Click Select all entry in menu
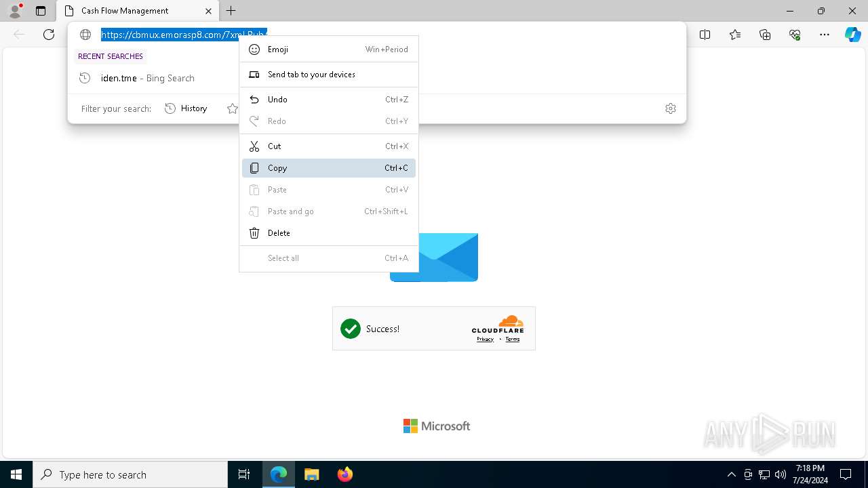The image size is (868, 488). pyautogui.click(x=329, y=258)
